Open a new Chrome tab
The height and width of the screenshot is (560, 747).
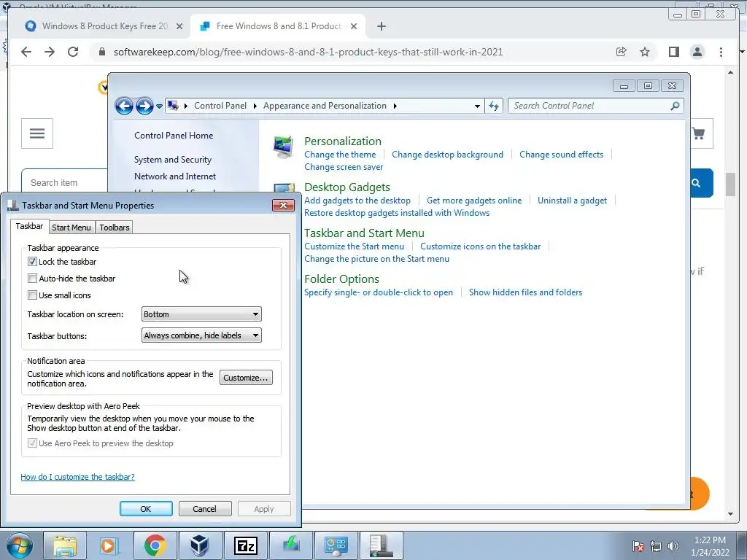pyautogui.click(x=381, y=26)
